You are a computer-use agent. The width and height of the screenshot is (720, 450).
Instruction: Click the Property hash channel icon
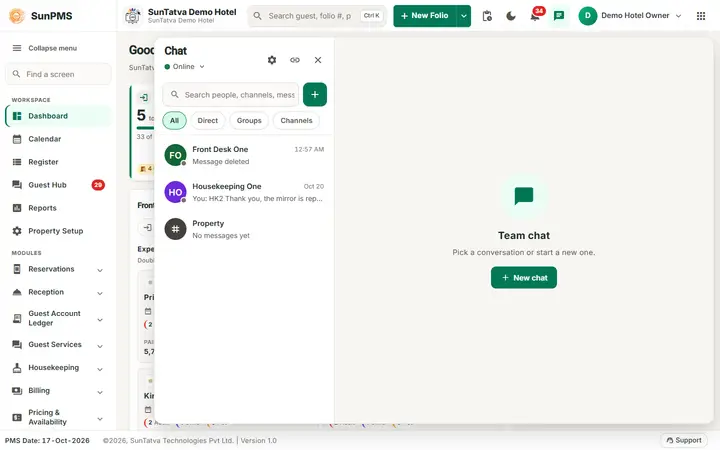(x=175, y=229)
